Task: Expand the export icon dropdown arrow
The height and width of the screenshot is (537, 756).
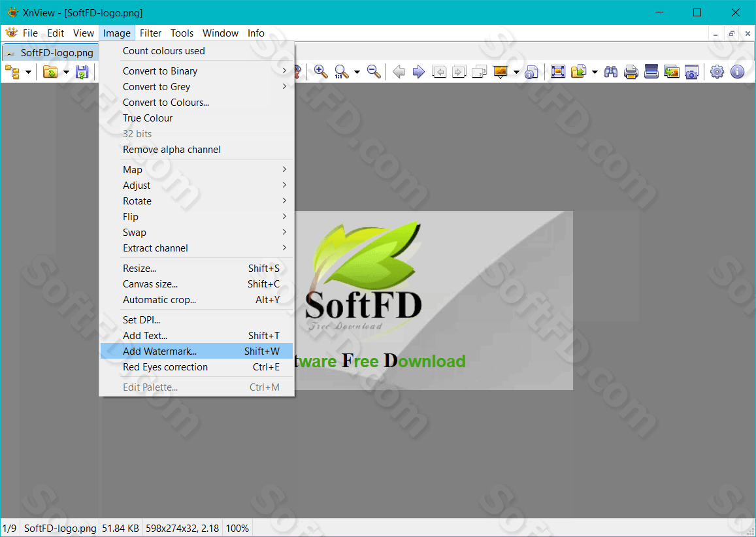Action: click(x=595, y=72)
